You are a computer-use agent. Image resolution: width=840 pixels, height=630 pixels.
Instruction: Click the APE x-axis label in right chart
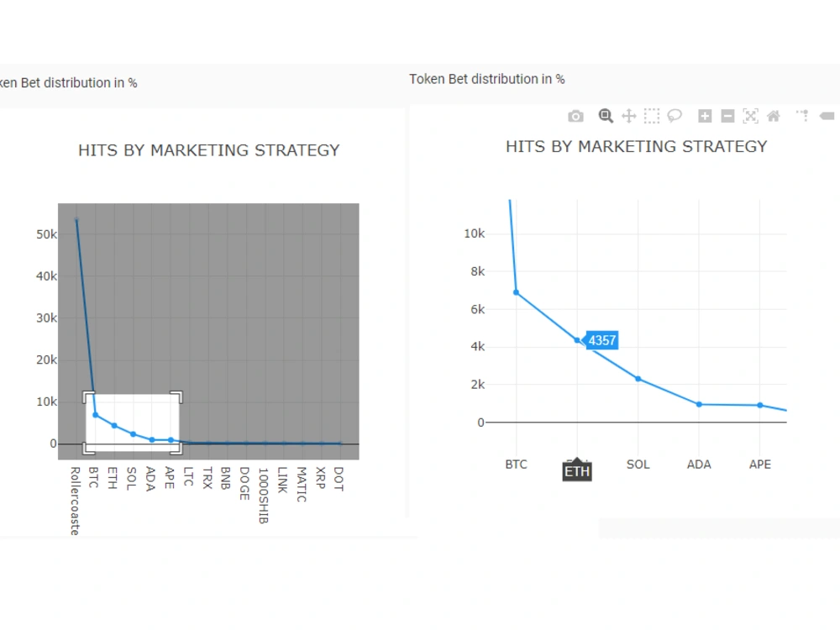click(x=759, y=465)
